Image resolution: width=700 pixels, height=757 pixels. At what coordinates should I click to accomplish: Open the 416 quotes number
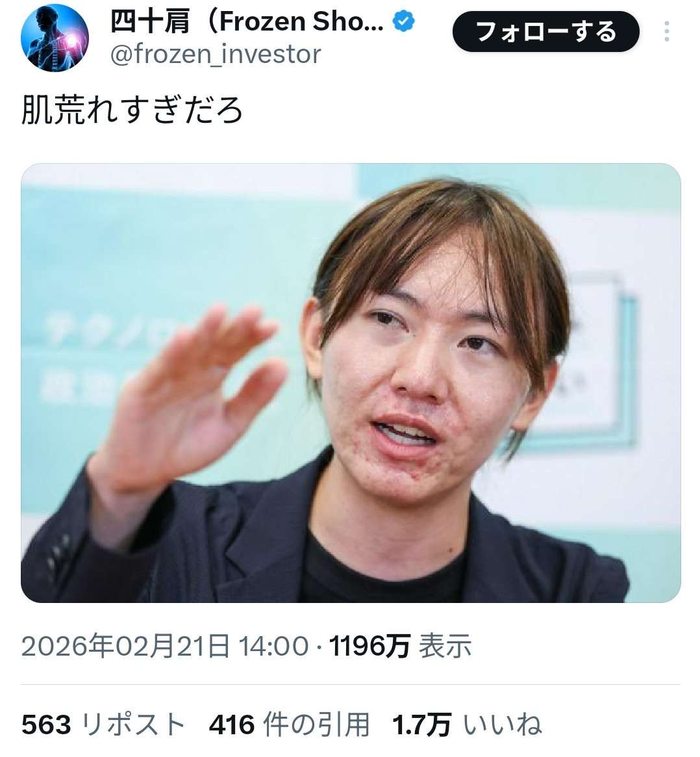tap(232, 725)
